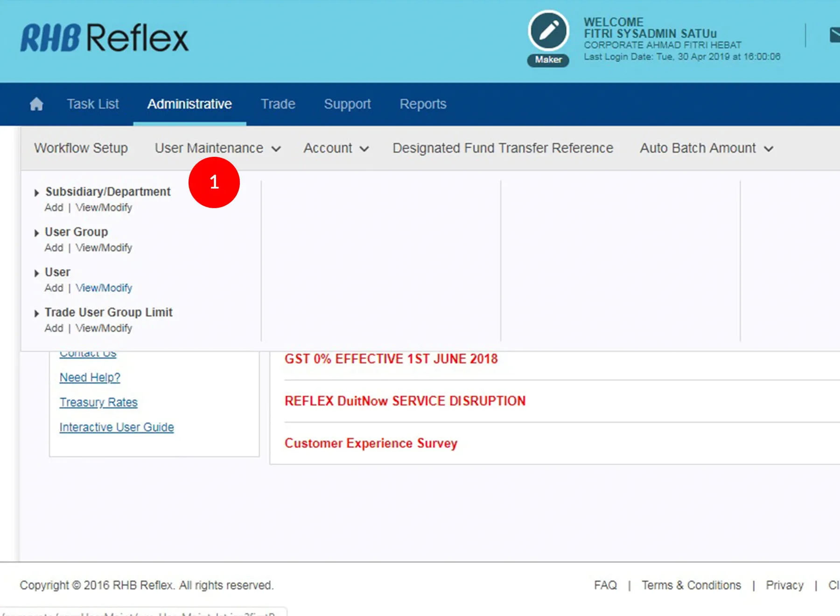Expand the User Maintenance dropdown
This screenshot has width=840, height=616.
point(217,148)
